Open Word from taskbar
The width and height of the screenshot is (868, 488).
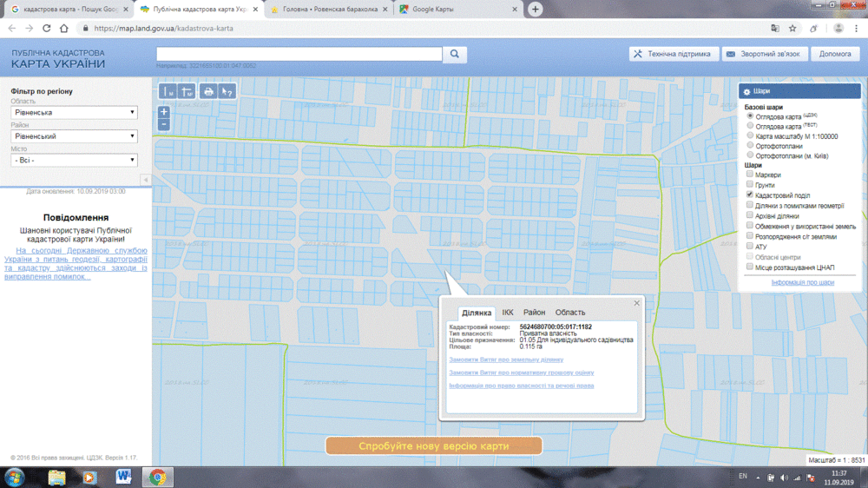124,477
